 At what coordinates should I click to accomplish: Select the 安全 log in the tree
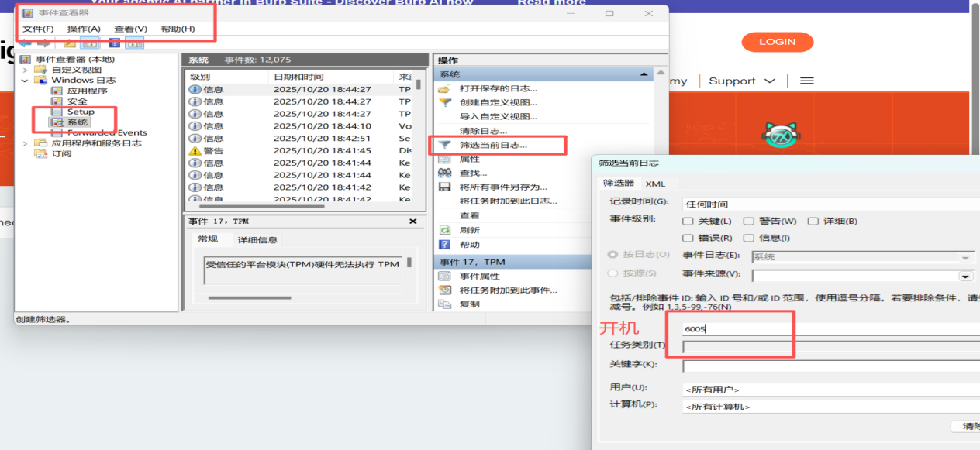(78, 101)
